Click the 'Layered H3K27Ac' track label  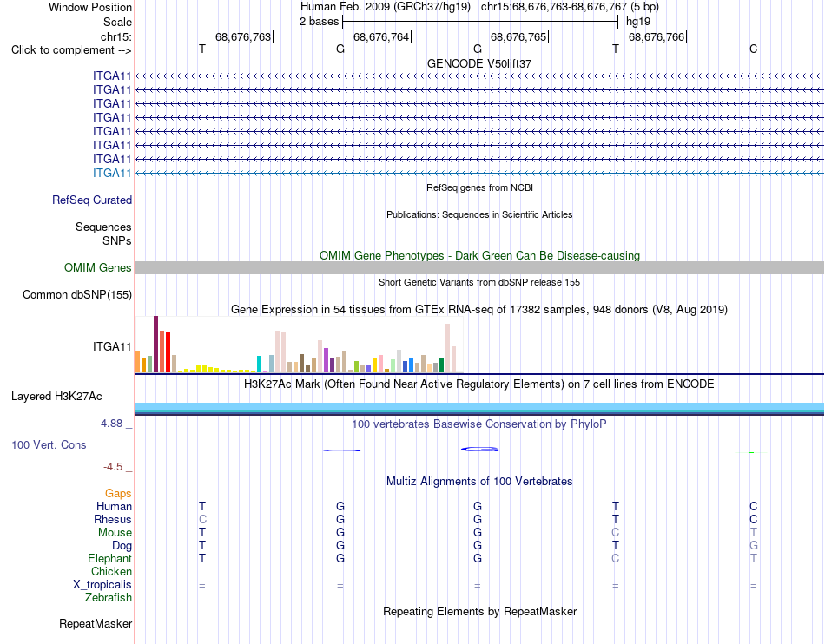[x=56, y=397]
